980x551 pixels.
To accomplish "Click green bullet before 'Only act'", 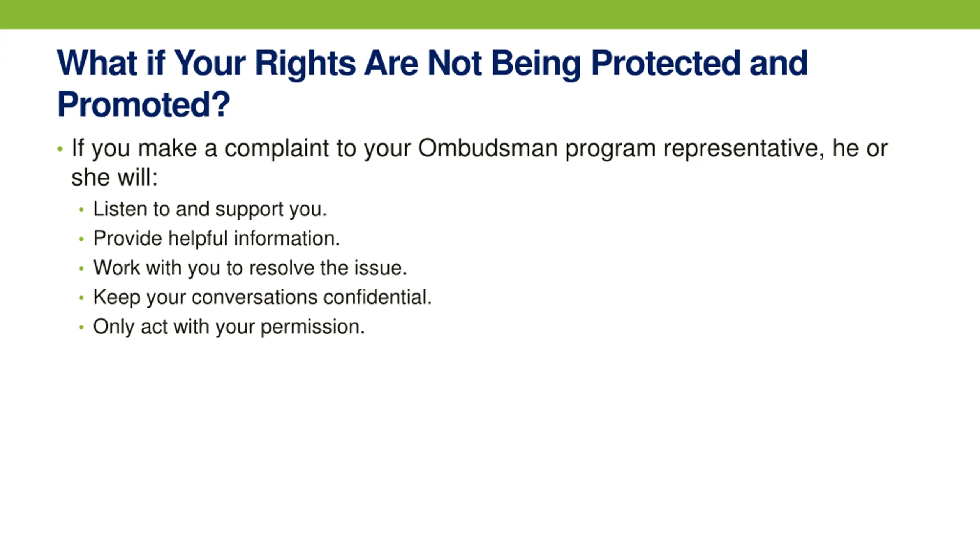I will click(x=81, y=327).
